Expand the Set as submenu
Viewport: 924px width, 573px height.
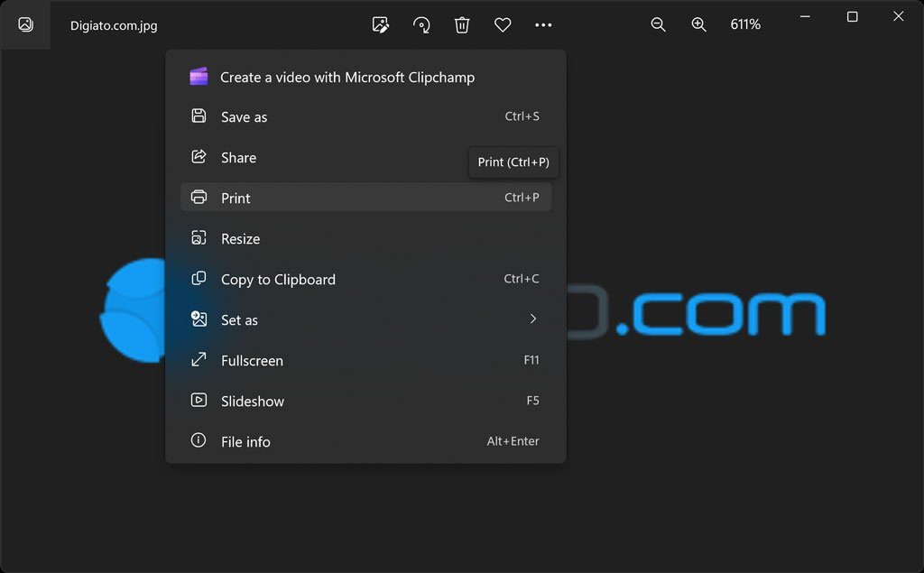(x=365, y=319)
